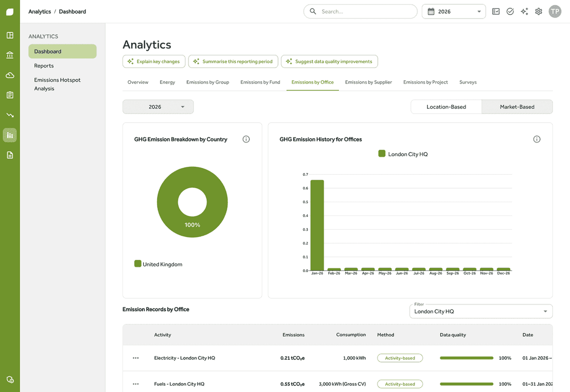Click info icon for Breakdown by Country
This screenshot has width=570, height=392.
click(x=246, y=139)
